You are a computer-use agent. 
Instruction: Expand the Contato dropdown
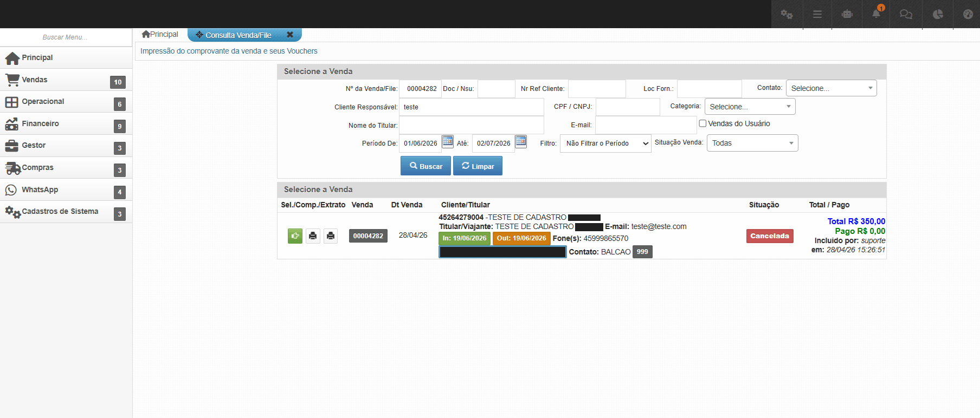pyautogui.click(x=831, y=88)
